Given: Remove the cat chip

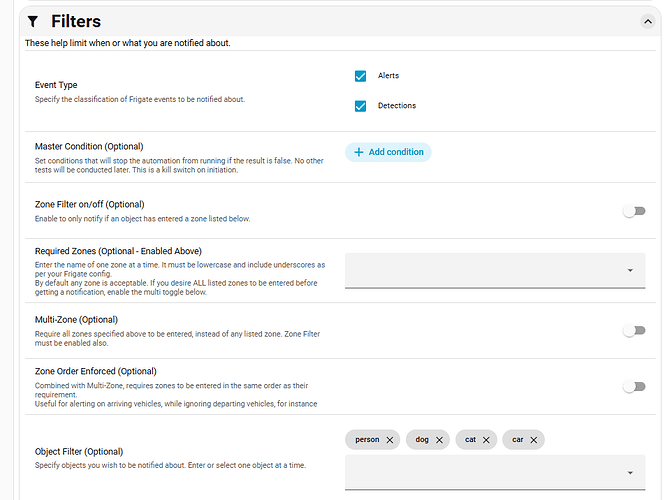Looking at the screenshot, I should [486, 440].
